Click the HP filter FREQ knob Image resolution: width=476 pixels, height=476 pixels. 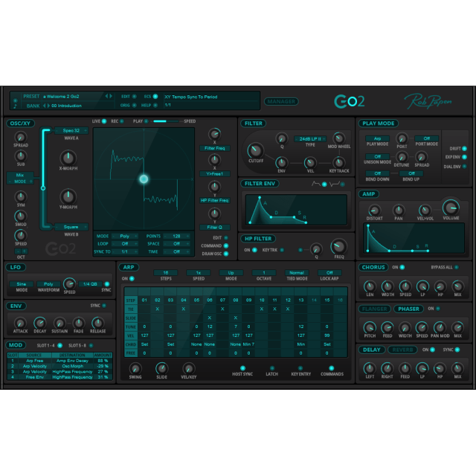click(338, 246)
